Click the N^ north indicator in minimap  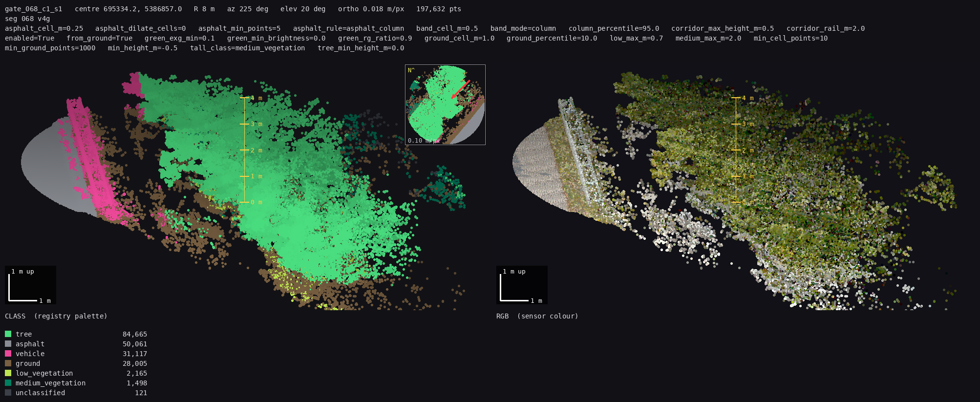(x=411, y=70)
